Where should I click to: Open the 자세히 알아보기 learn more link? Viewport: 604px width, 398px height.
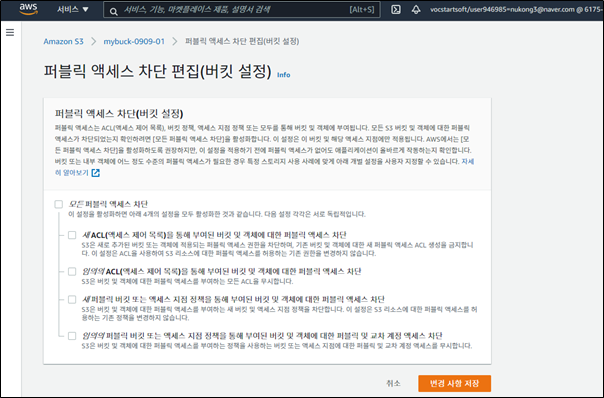coord(265,167)
